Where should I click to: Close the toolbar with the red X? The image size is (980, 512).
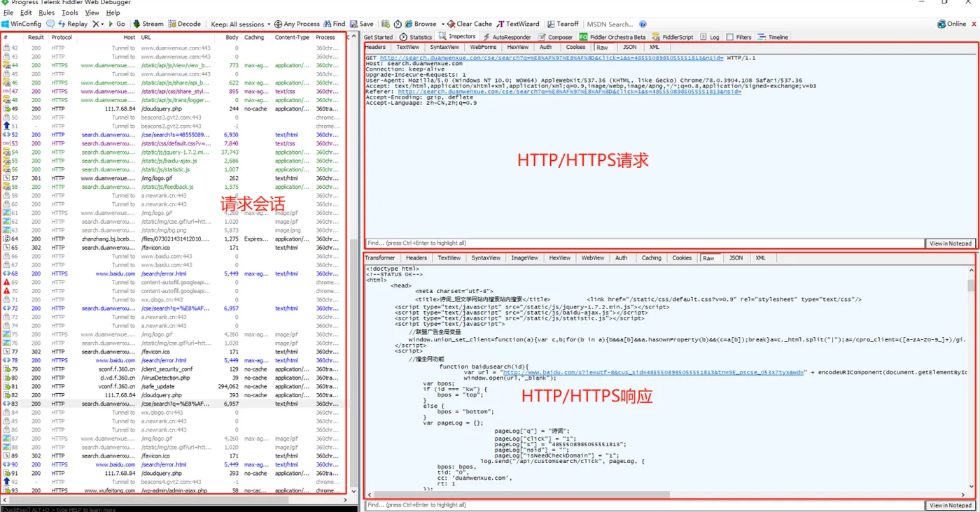pos(973,24)
